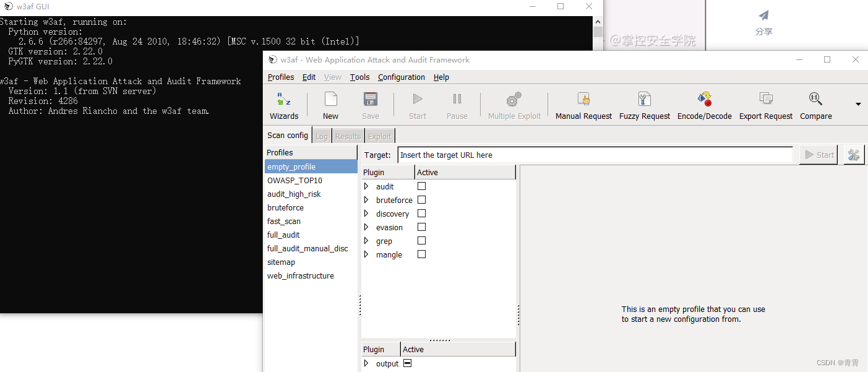Open the Encode/Decode tool
The height and width of the screenshot is (372, 868).
point(705,99)
